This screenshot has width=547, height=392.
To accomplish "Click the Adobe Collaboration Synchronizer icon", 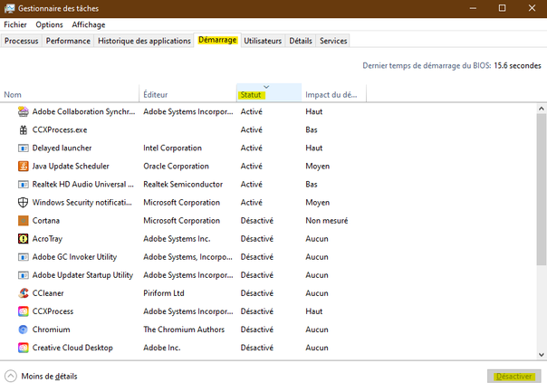I will tap(24, 112).
